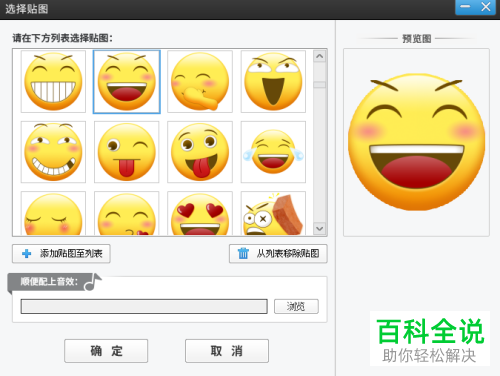Select the blushing open-mouth laughing sticker
Screen dimensions: 500x376
click(127, 82)
